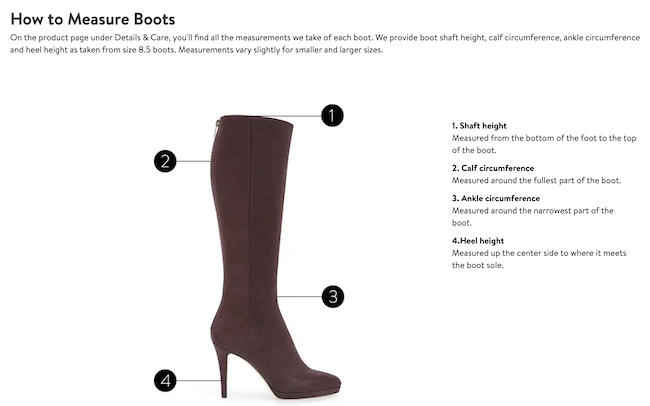Click the 2. Calf circumference label
650x406 pixels.
click(493, 168)
